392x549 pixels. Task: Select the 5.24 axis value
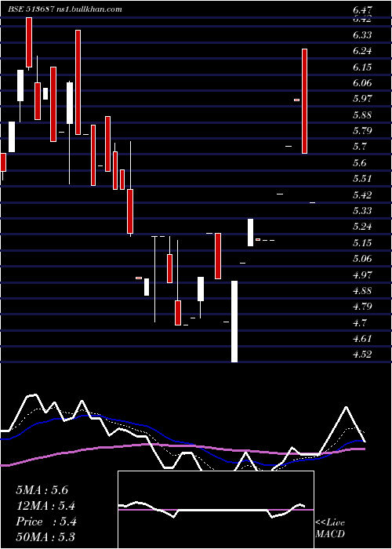click(x=362, y=227)
